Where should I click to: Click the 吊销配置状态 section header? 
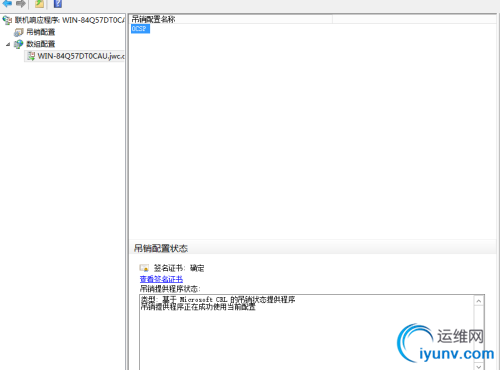(x=161, y=248)
